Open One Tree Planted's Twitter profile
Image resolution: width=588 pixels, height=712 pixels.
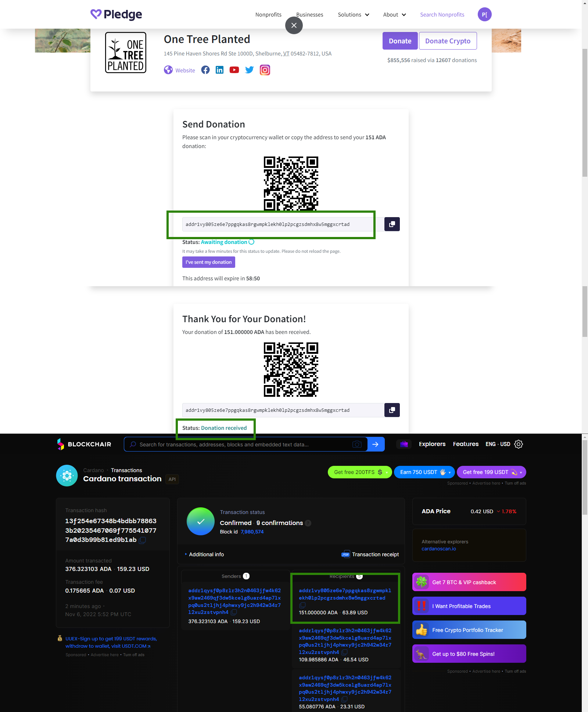pyautogui.click(x=250, y=70)
